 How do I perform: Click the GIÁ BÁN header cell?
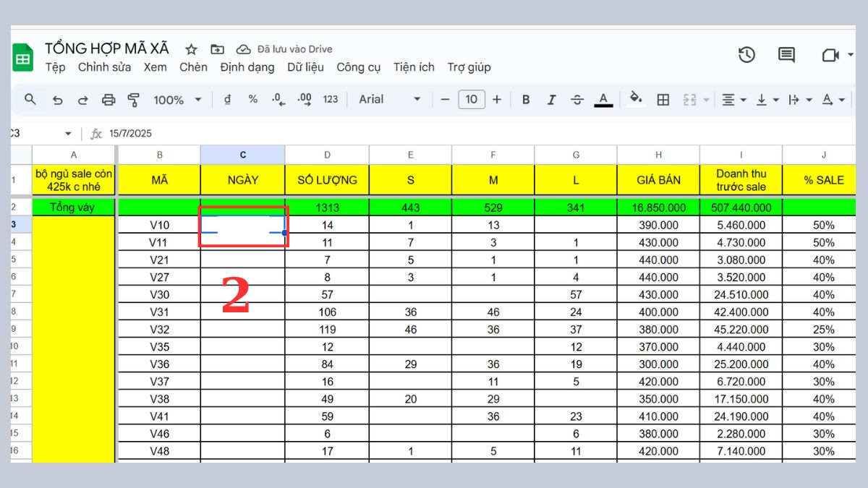click(658, 180)
